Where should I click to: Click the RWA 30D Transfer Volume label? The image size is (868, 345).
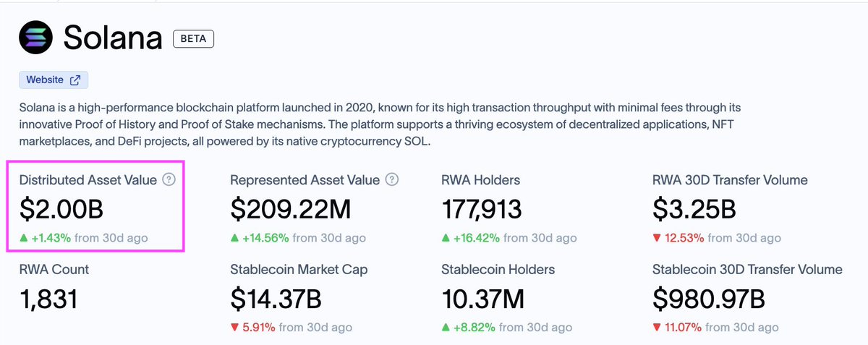coord(730,180)
